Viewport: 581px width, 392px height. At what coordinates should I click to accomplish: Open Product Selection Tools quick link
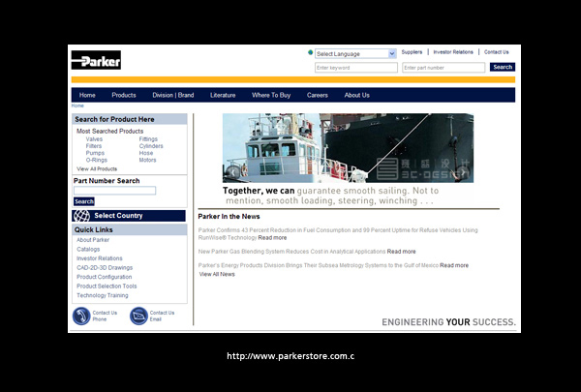[107, 286]
